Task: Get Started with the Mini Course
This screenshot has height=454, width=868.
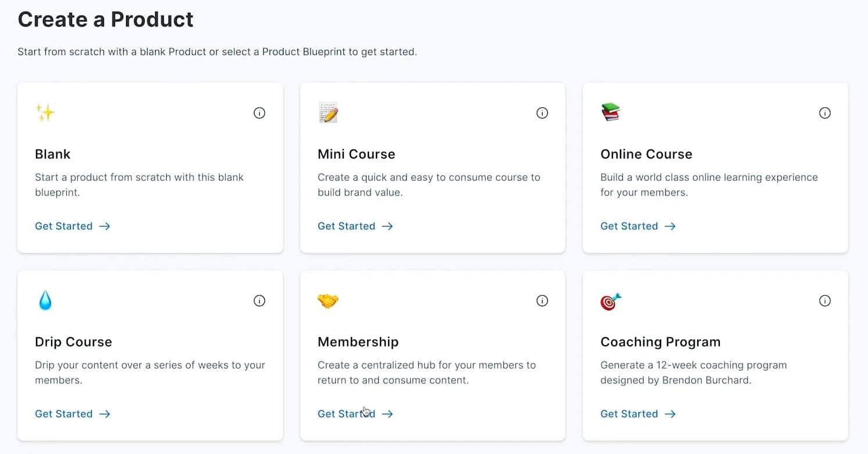Action: pyautogui.click(x=355, y=226)
